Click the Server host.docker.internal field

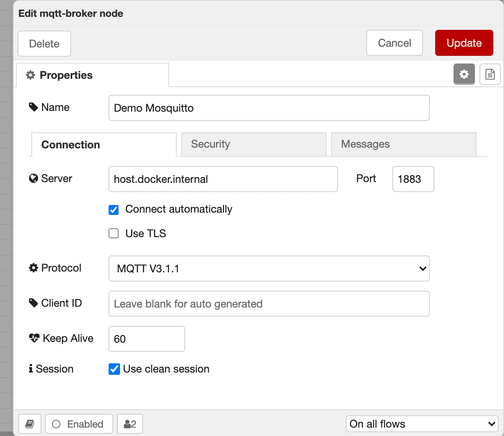tap(223, 179)
